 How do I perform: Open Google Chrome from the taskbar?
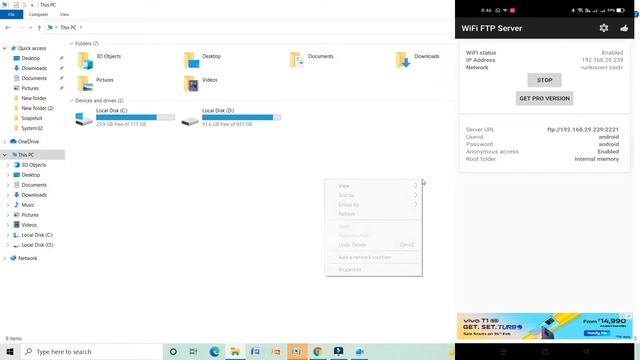318,351
